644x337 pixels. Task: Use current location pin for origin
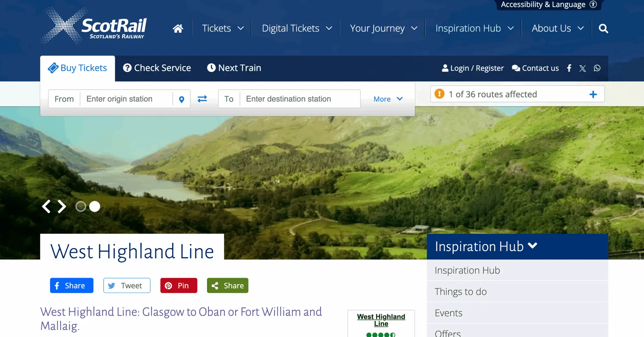click(x=181, y=99)
